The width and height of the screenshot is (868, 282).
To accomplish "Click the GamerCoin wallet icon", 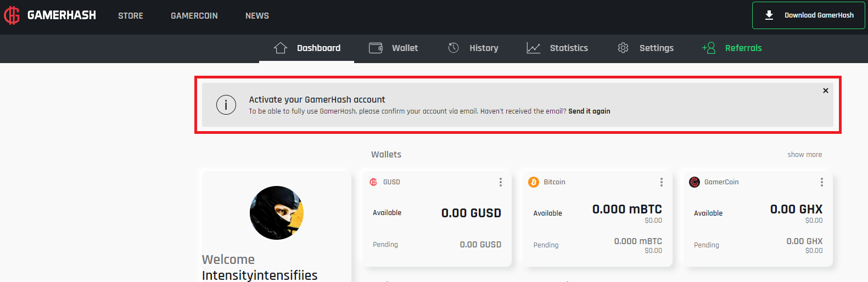I will pos(695,182).
